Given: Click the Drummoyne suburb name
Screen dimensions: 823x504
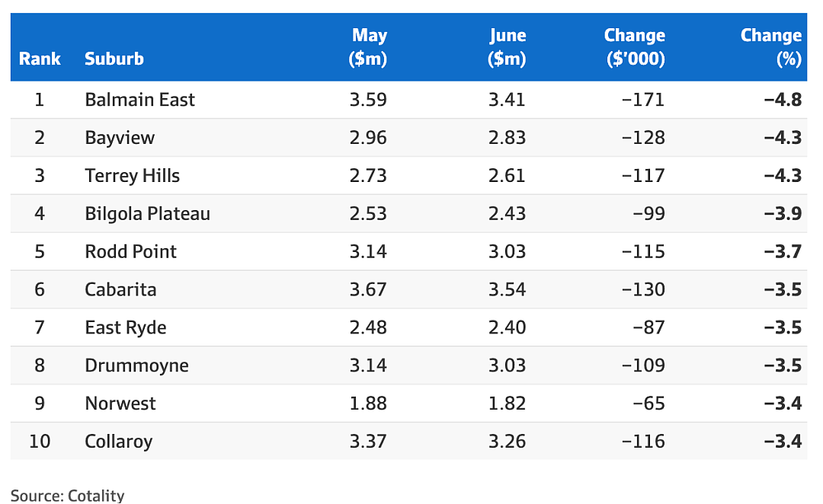Looking at the screenshot, I should pyautogui.click(x=136, y=365).
